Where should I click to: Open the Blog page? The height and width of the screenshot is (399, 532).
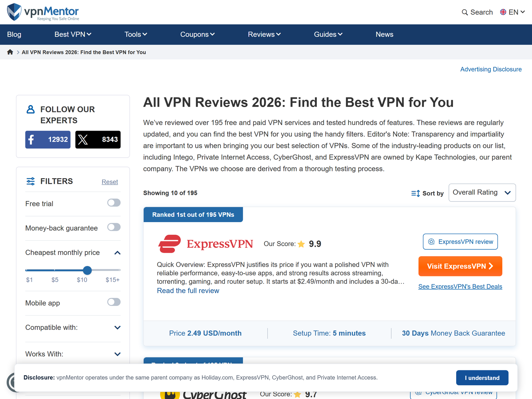coord(14,34)
